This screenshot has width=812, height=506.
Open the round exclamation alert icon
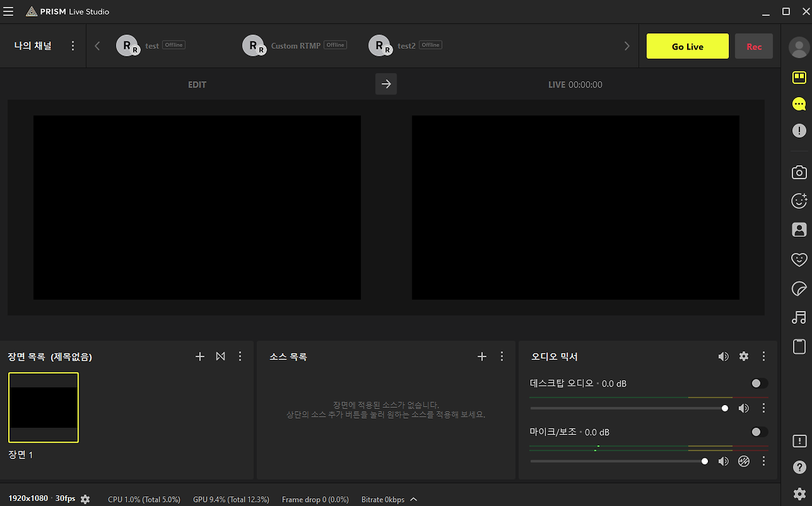point(799,131)
